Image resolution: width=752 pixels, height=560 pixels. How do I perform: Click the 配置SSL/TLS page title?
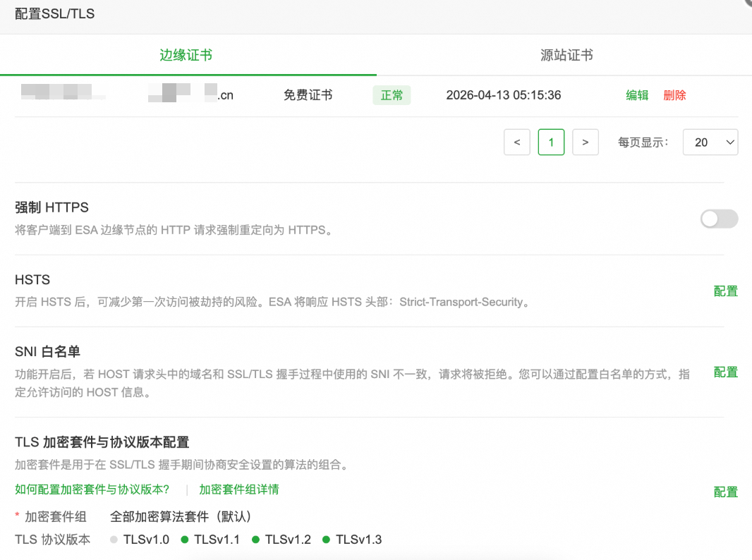coord(55,14)
